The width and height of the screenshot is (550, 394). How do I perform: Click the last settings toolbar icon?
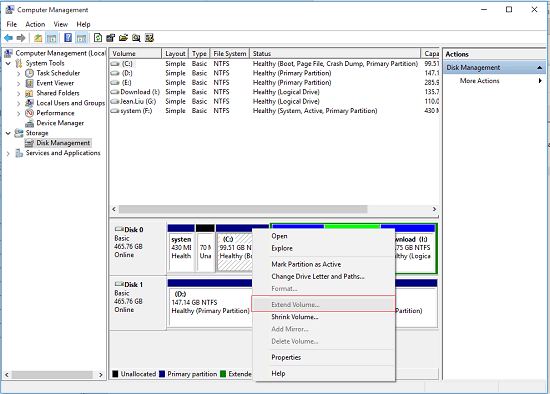pyautogui.click(x=149, y=38)
